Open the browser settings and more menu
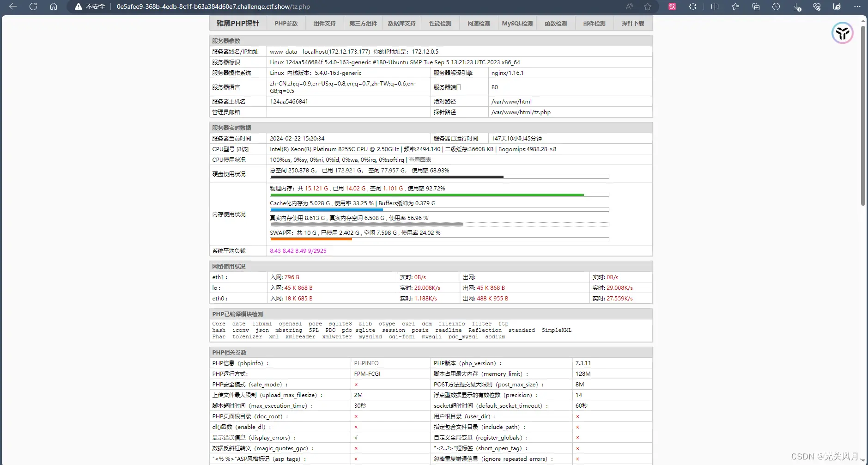The width and height of the screenshot is (868, 465). pyautogui.click(x=857, y=6)
